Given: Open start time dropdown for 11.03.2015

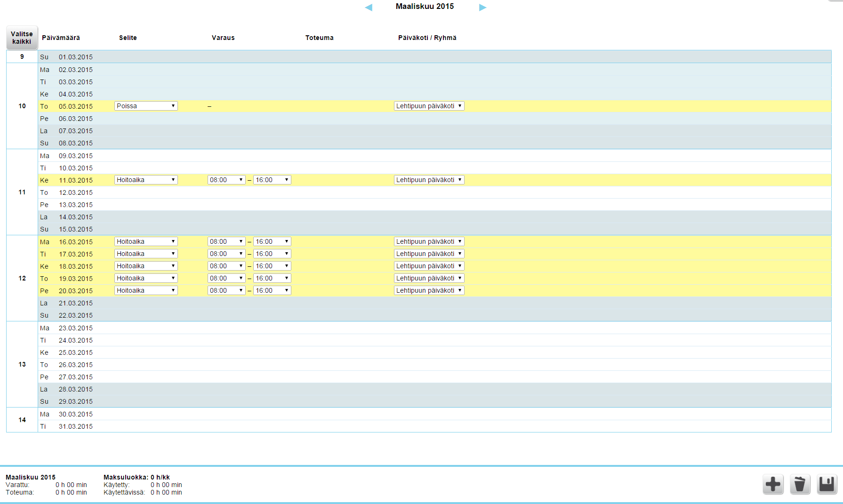Looking at the screenshot, I should coord(226,180).
